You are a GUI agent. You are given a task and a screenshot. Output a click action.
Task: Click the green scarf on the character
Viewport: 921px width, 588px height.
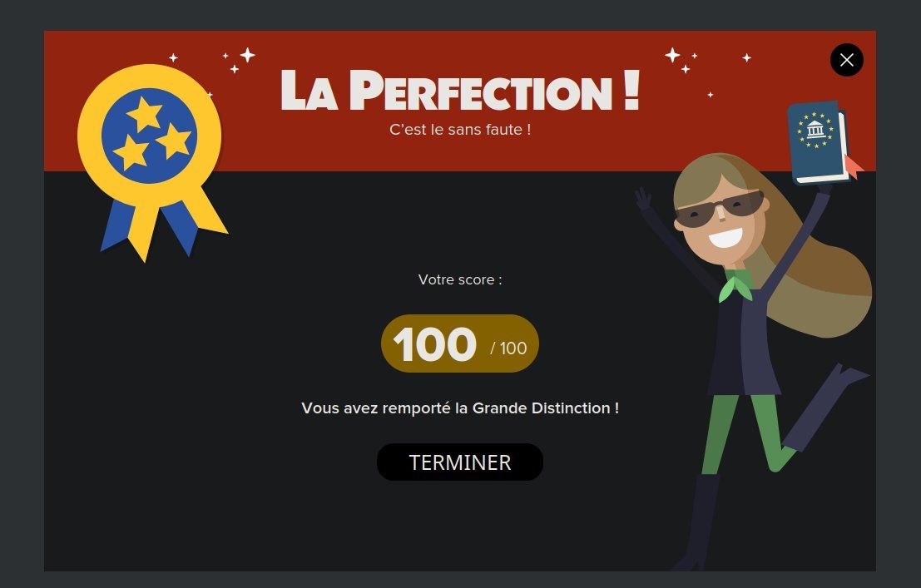pos(735,285)
